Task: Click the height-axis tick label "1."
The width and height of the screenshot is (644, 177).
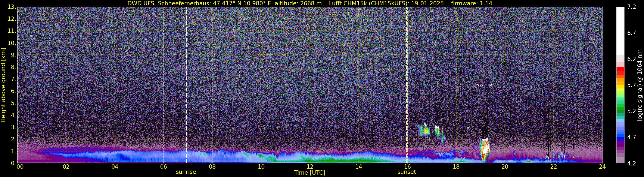Action: point(13,151)
